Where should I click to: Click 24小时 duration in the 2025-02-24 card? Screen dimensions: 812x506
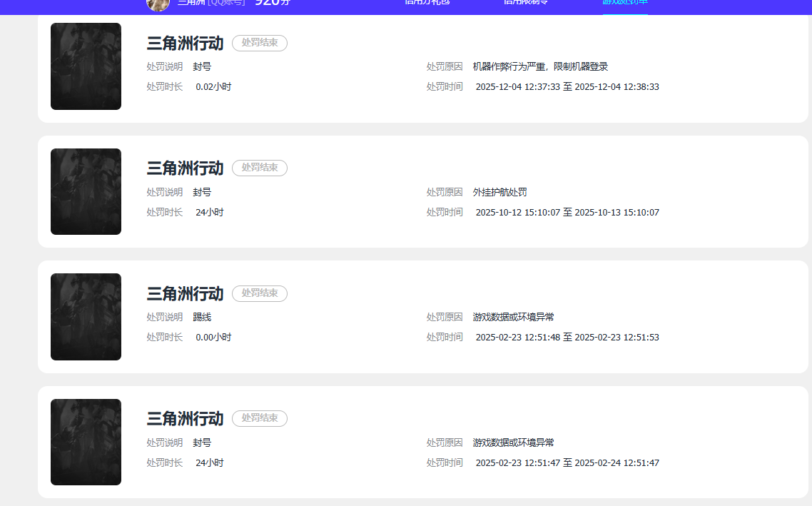tap(209, 463)
